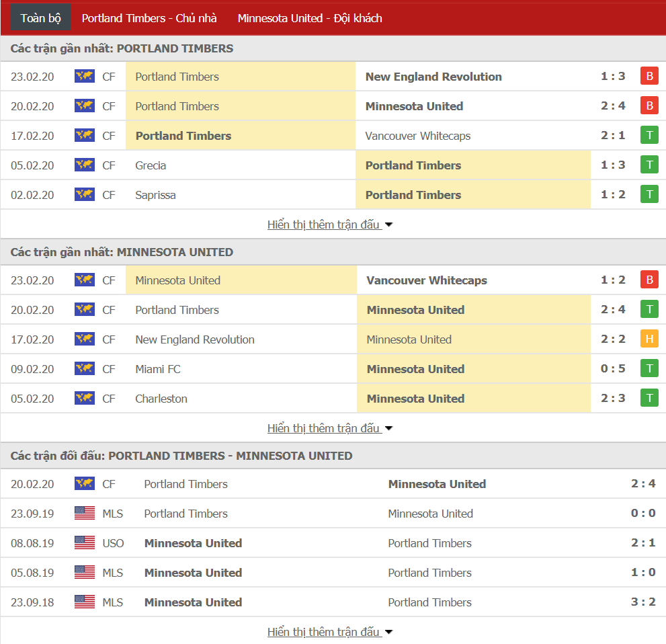The image size is (666, 644).
Task: Click orange H badge on 2:2 draw row
Action: pos(649,339)
